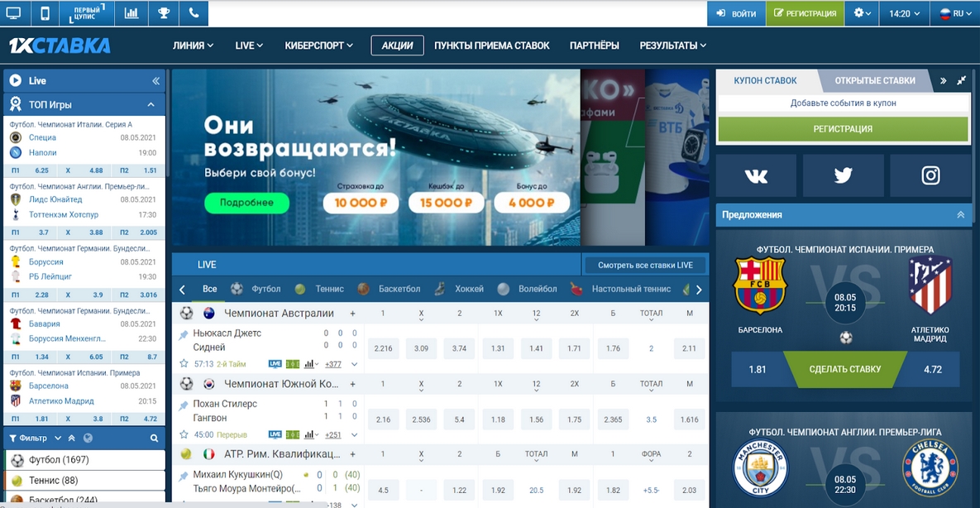Open the Линия dropdown menu
This screenshot has width=980, height=508.
point(194,46)
